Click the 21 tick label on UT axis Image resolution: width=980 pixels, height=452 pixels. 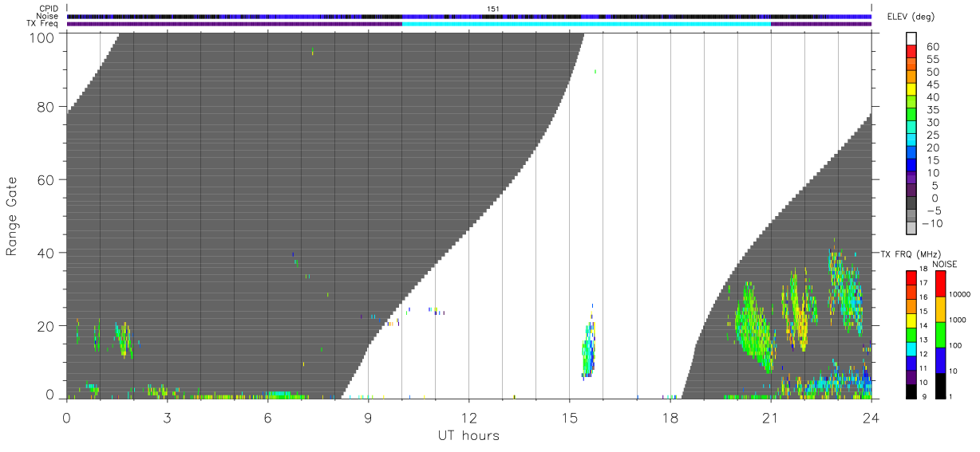(770, 416)
